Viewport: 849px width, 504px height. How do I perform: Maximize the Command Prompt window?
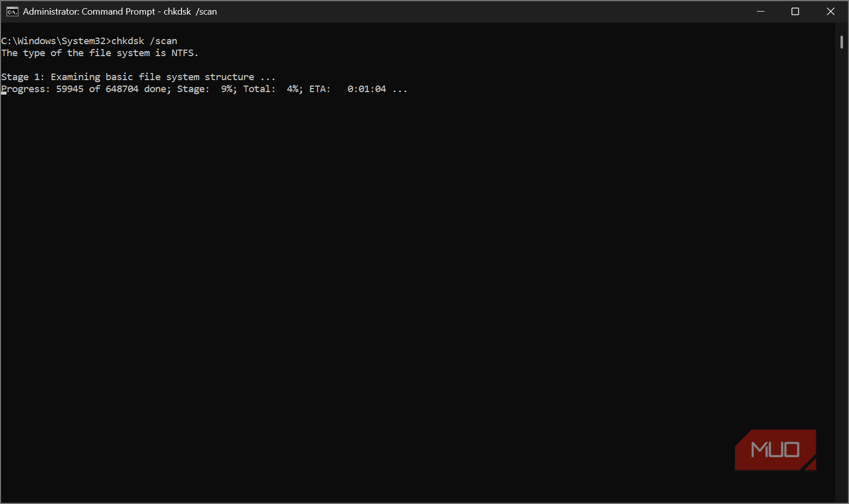(x=795, y=11)
